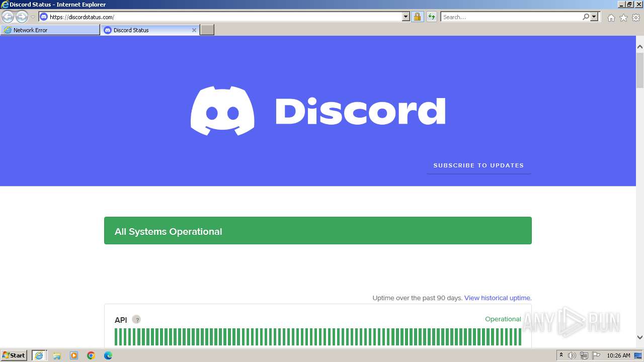Show hidden tray icons arrow

point(561,355)
